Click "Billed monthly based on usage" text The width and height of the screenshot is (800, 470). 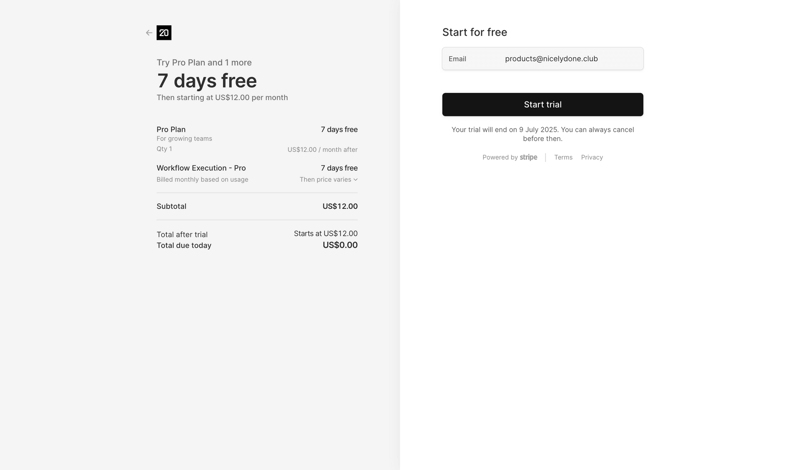pyautogui.click(x=202, y=180)
